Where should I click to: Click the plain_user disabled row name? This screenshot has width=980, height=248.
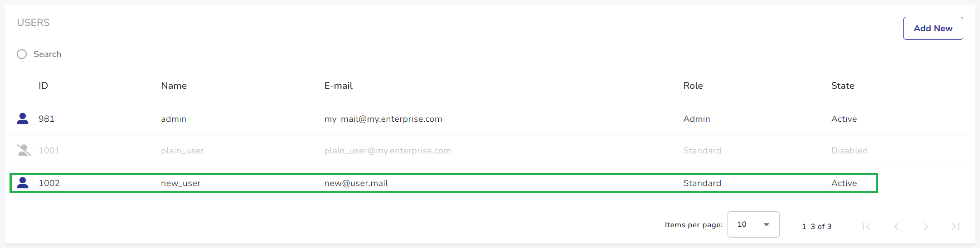coord(182,151)
